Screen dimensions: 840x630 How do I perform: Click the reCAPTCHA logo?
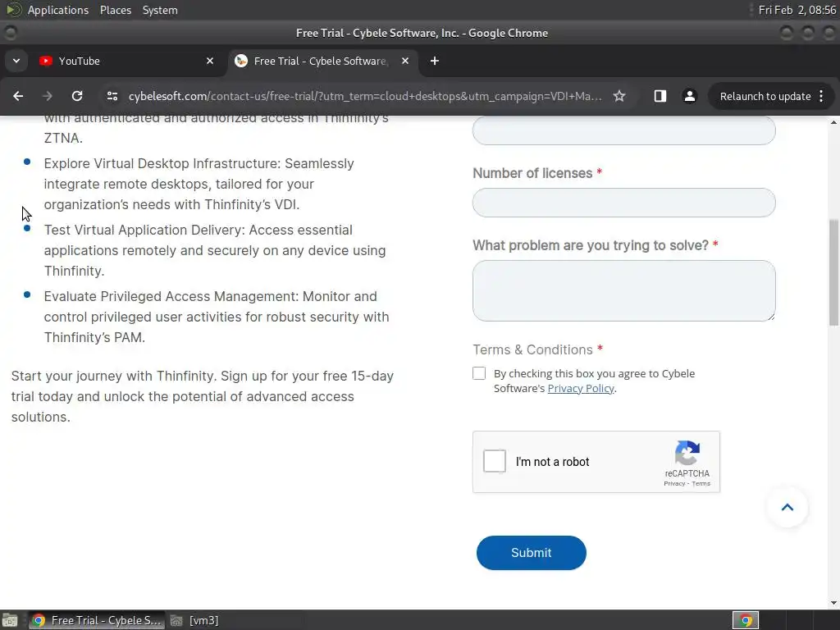point(687,453)
